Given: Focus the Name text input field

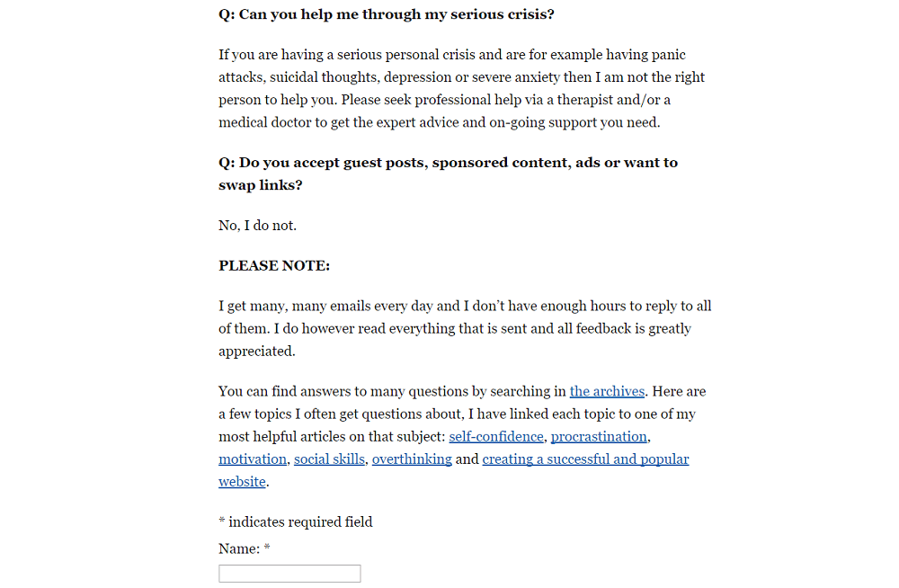Looking at the screenshot, I should tap(289, 574).
